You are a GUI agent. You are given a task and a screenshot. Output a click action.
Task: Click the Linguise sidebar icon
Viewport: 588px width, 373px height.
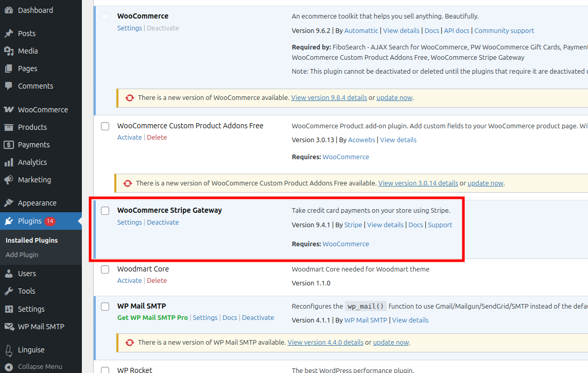(9, 350)
